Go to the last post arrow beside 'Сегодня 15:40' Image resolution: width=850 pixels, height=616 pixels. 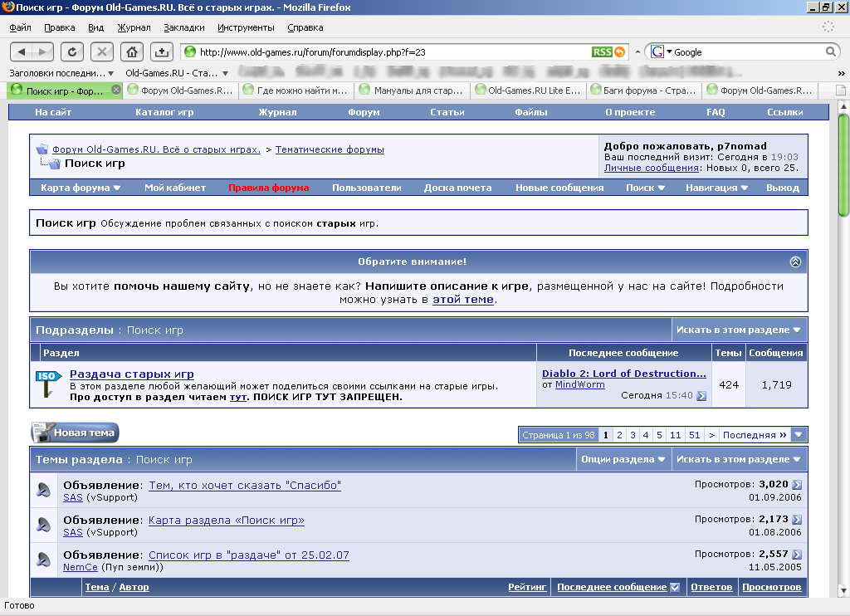click(x=701, y=396)
